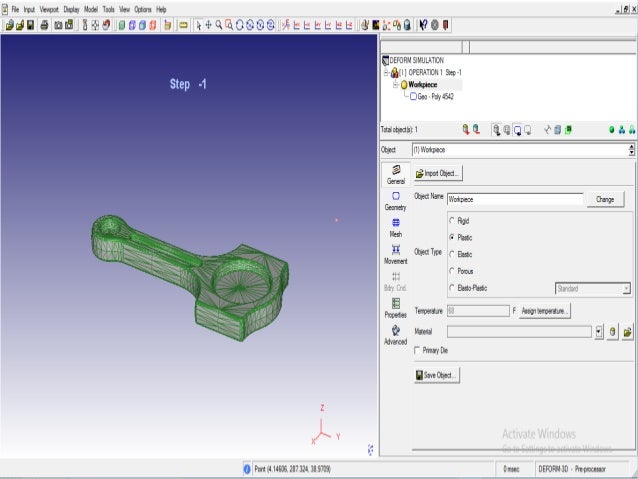The image size is (638, 479).
Task: Click the Save Object button
Action: coord(437,375)
